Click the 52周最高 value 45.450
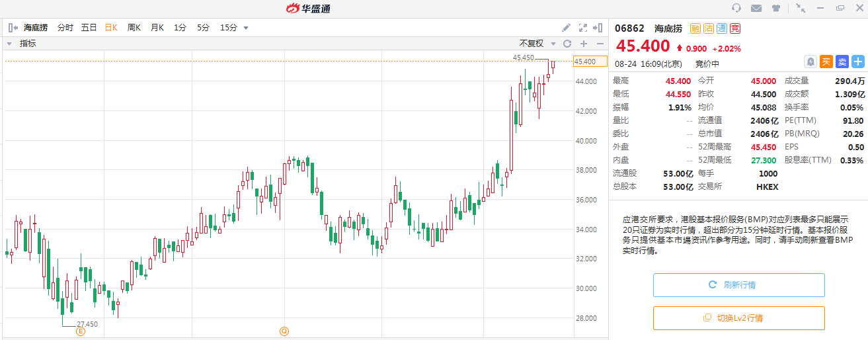The width and height of the screenshot is (868, 340). (764, 147)
